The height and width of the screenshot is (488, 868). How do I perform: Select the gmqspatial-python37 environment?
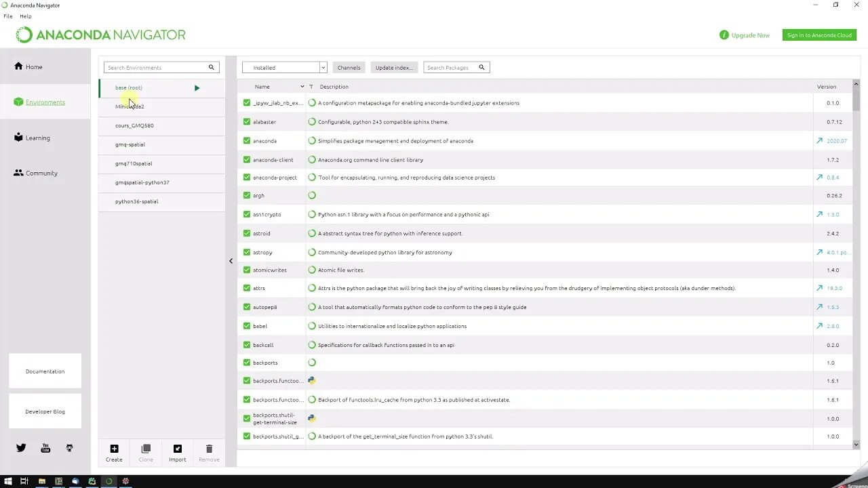(162, 182)
